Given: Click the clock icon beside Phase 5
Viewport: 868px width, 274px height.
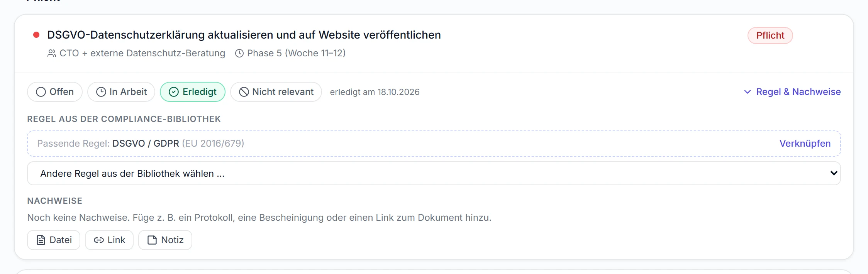Looking at the screenshot, I should click(x=239, y=53).
